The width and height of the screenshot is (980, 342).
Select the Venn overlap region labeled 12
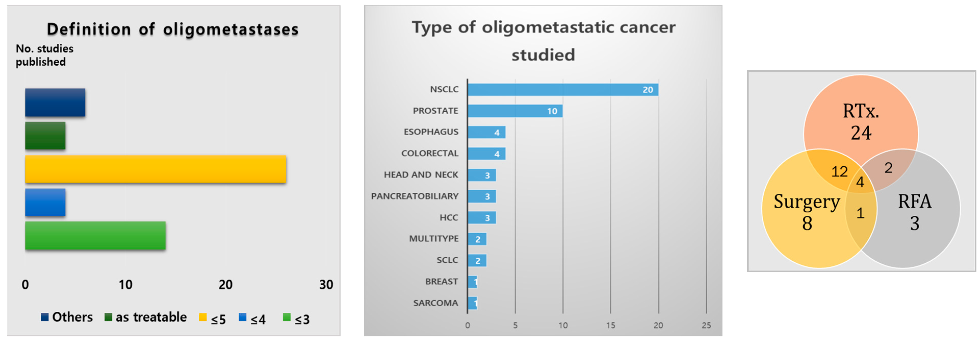pyautogui.click(x=839, y=172)
